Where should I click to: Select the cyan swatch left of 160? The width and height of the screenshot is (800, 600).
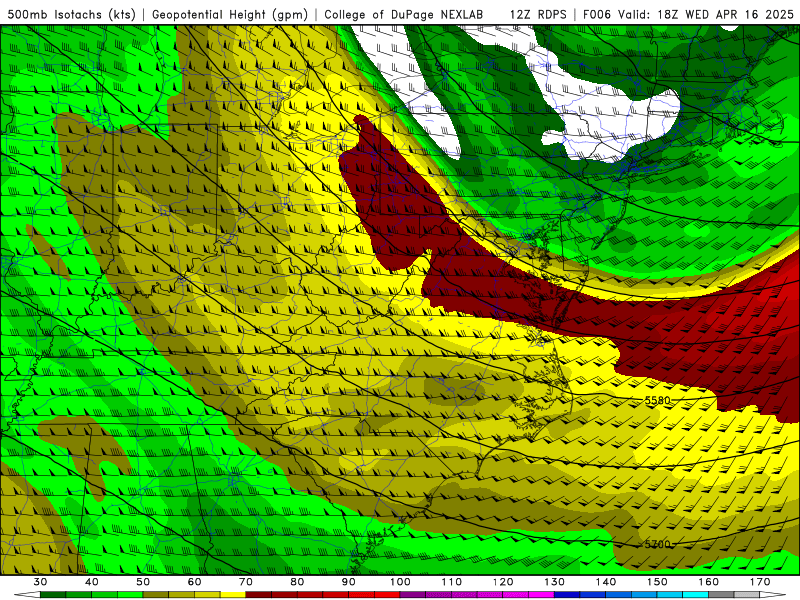pyautogui.click(x=696, y=595)
